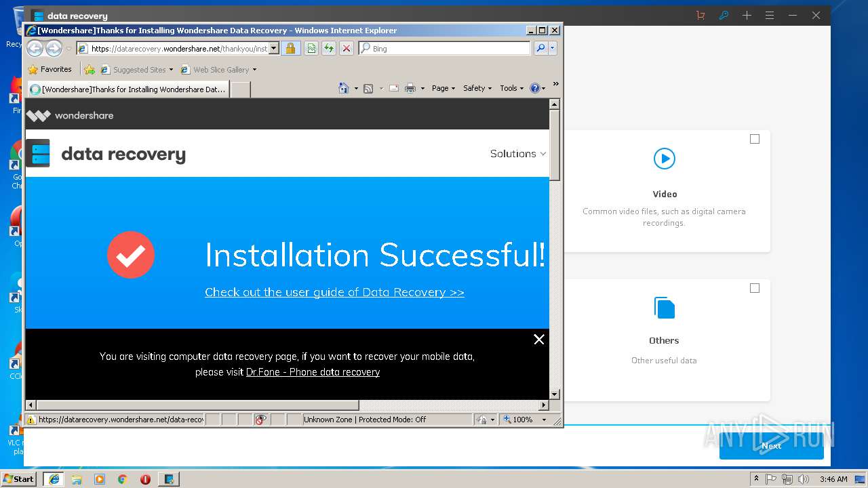Open Windows Media Player on taskbar
868x488 pixels.
tap(100, 479)
